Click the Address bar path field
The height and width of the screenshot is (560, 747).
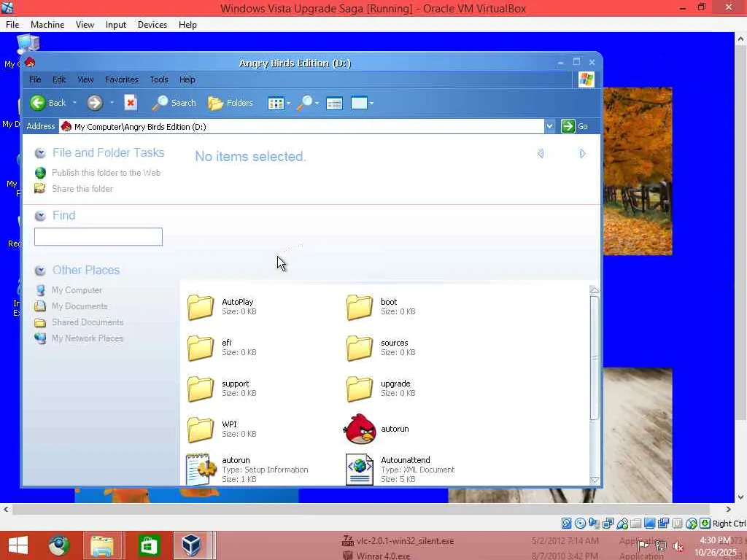coord(301,126)
